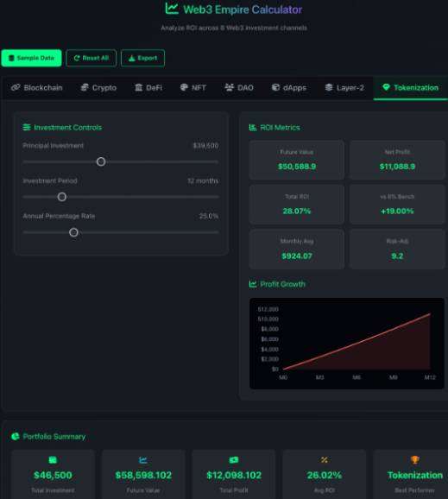Viewport: 448px width, 499px height.
Task: Click the DeFi tab bank icon
Action: [x=138, y=87]
